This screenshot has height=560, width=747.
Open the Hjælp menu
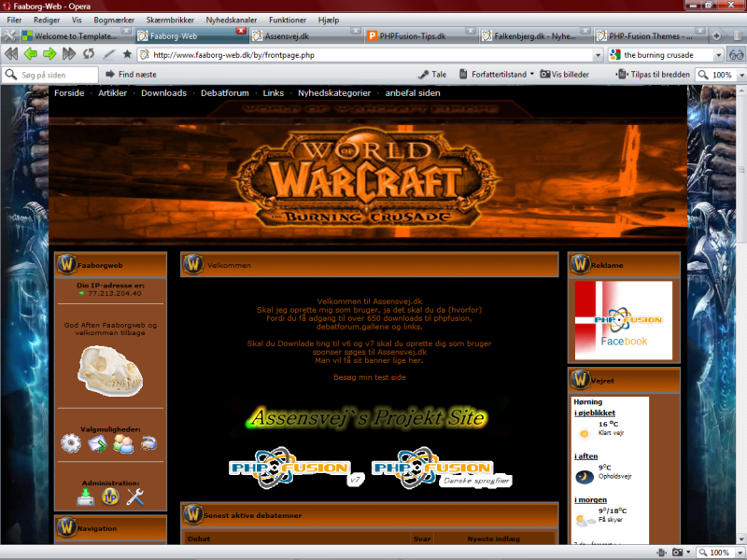click(329, 20)
